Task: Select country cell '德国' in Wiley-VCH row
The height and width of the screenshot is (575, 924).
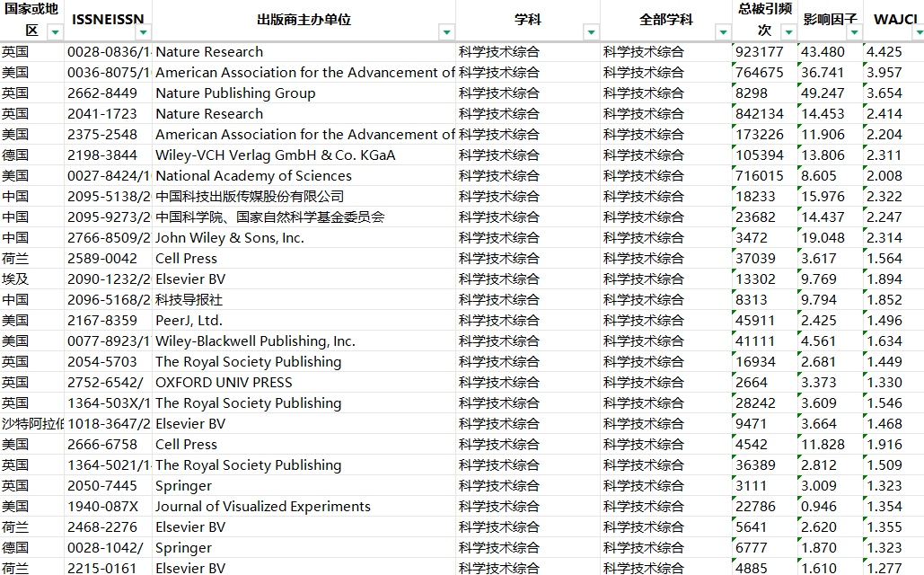Action: click(32, 155)
